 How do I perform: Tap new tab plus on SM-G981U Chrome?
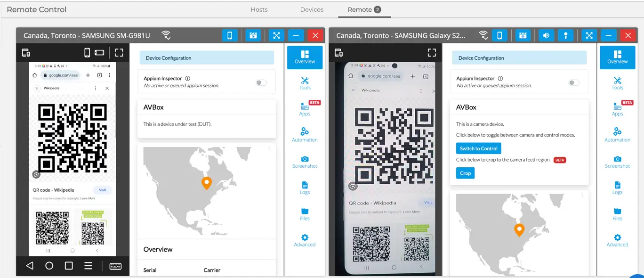(88, 75)
